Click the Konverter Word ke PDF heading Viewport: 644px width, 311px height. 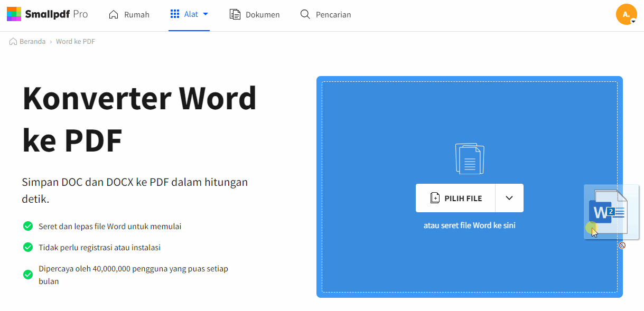click(139, 119)
